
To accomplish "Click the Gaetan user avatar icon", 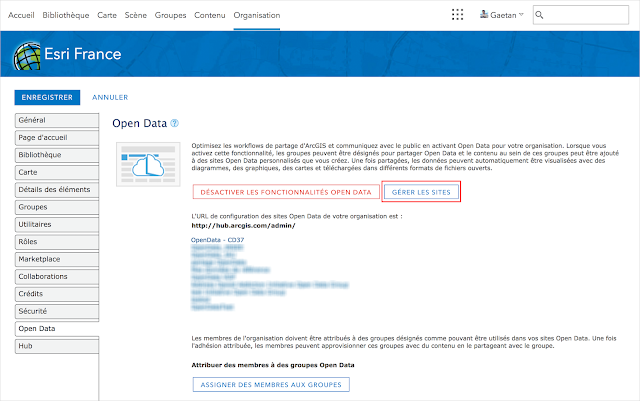I will coord(484,14).
